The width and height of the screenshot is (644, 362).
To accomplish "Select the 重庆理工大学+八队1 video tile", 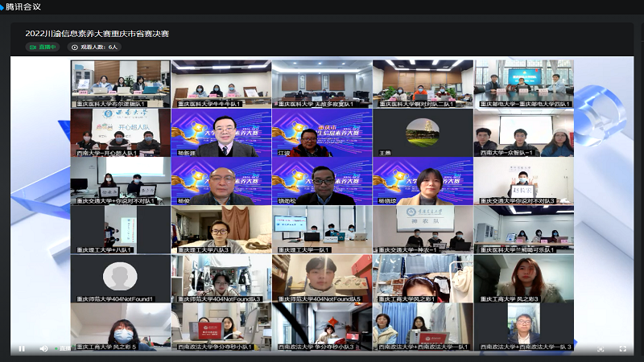I will coord(120,230).
